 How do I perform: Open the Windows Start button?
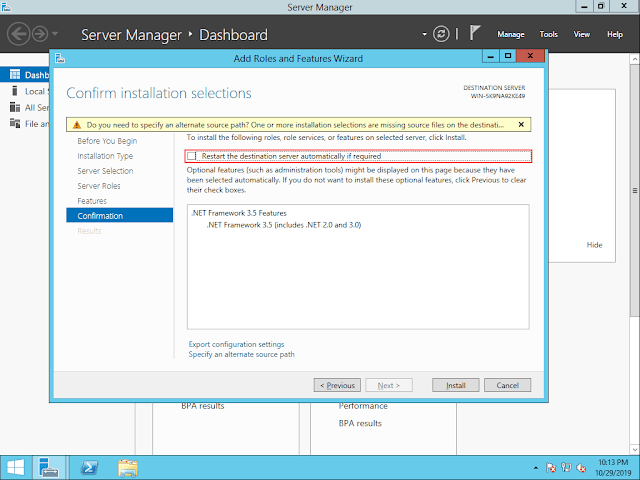point(16,468)
